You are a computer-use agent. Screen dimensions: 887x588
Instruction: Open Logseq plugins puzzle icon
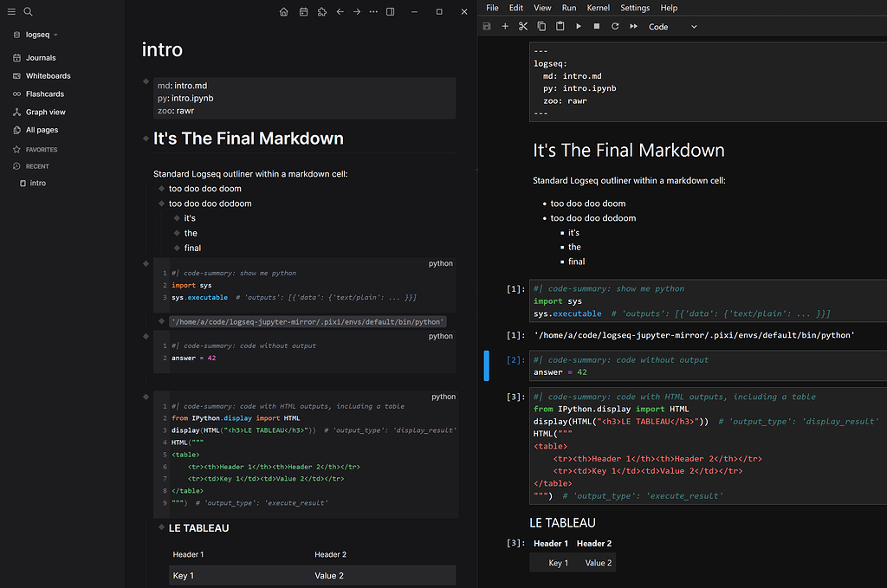[321, 12]
